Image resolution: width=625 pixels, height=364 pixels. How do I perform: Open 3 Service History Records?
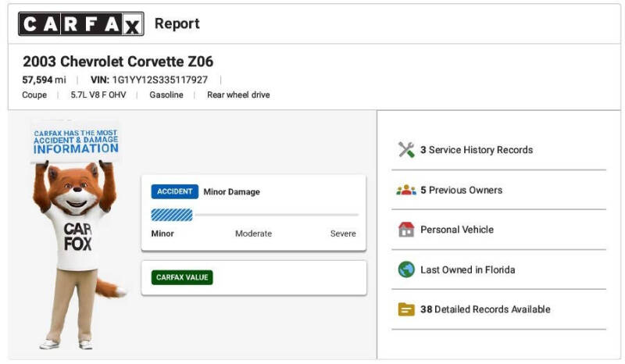pos(477,150)
